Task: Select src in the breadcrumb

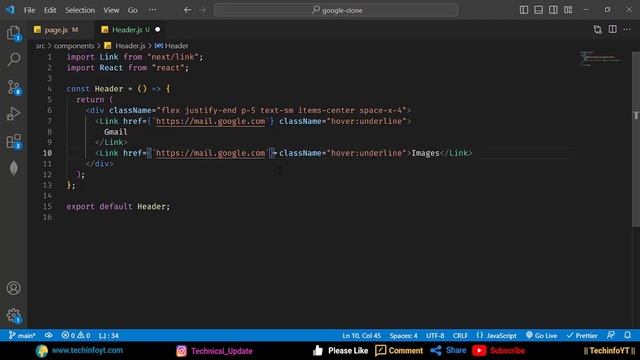Action: pyautogui.click(x=40, y=46)
